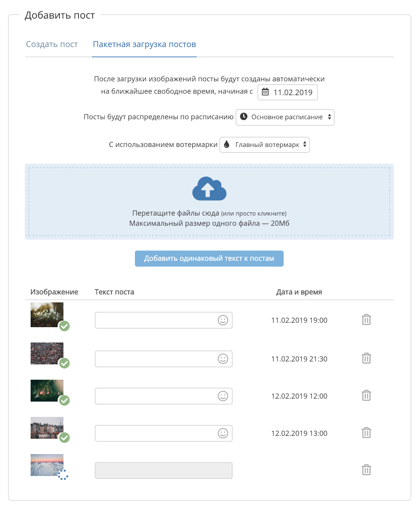This screenshot has height=511, width=420.
Task: Open emoji picker for 12.02.2019 12:00 post
Action: tap(223, 396)
